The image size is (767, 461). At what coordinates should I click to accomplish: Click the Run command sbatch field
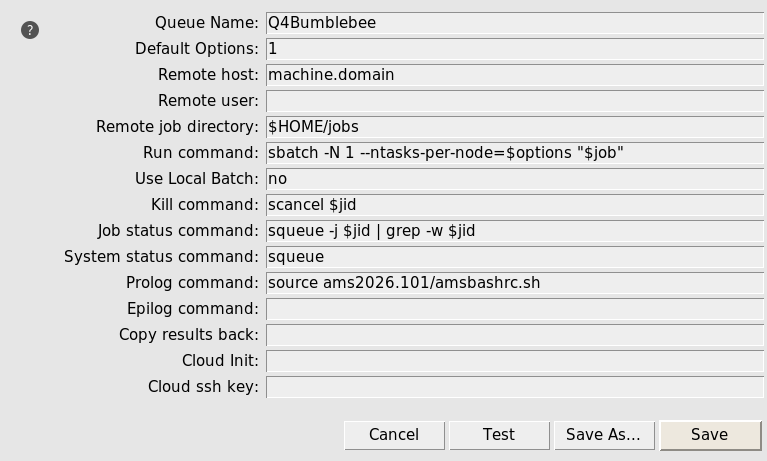(x=514, y=153)
